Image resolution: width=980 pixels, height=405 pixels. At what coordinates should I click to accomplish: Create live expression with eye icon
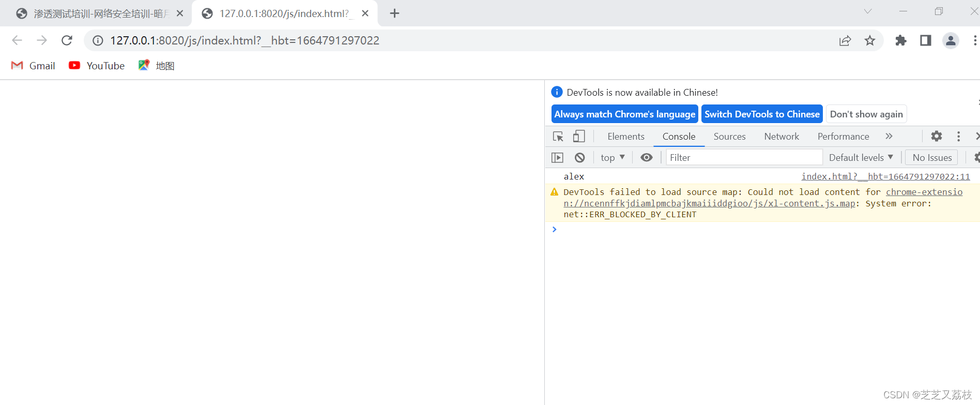pos(647,158)
